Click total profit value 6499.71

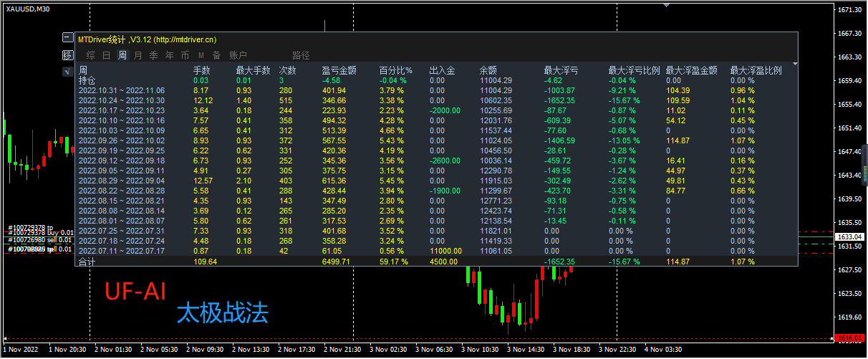coord(336,262)
